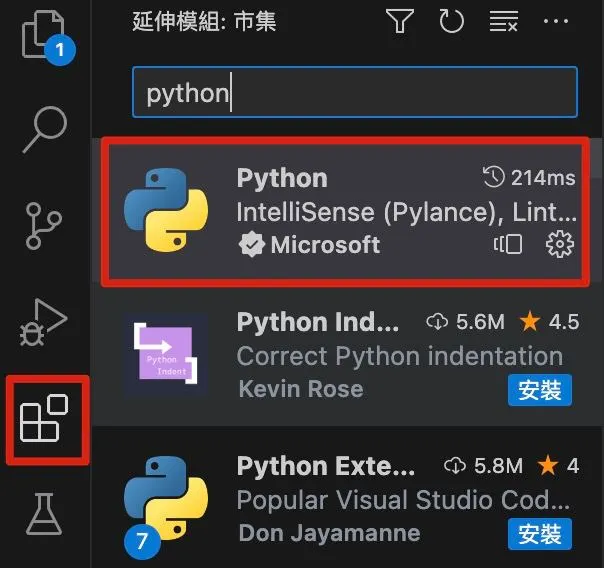Click the Python Indent extension thumbnail

tap(165, 357)
